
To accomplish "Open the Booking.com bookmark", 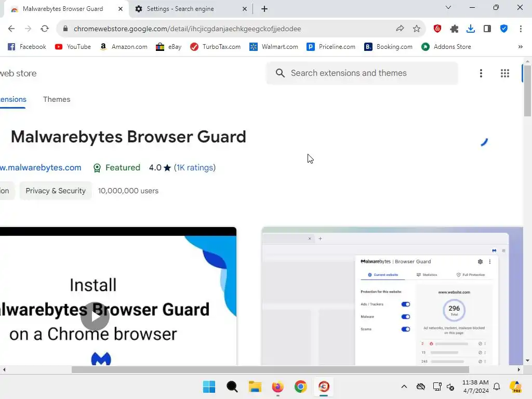I will click(x=389, y=47).
